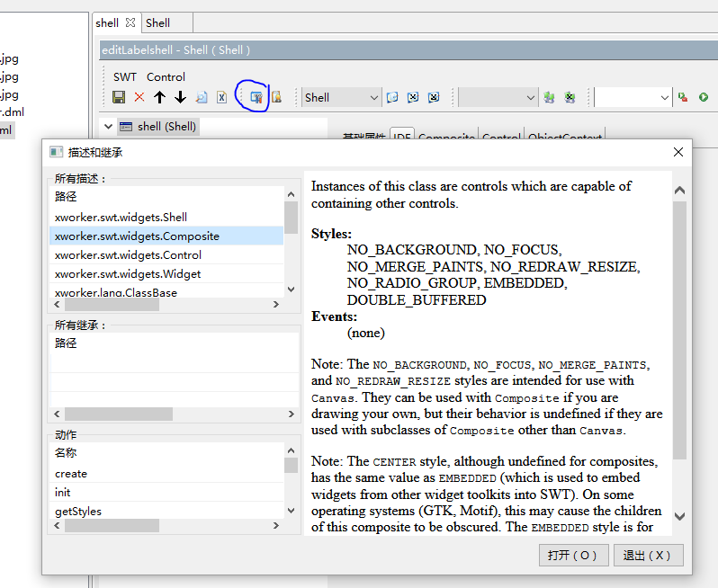Click right arrow of 所有描述 horizontal scrollbar
718x588 pixels.
point(276,304)
